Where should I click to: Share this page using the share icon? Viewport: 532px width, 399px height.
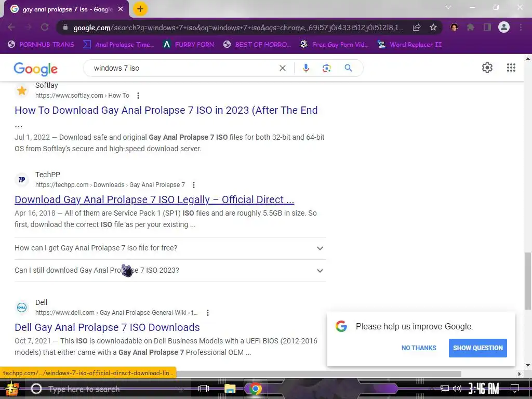tap(417, 28)
